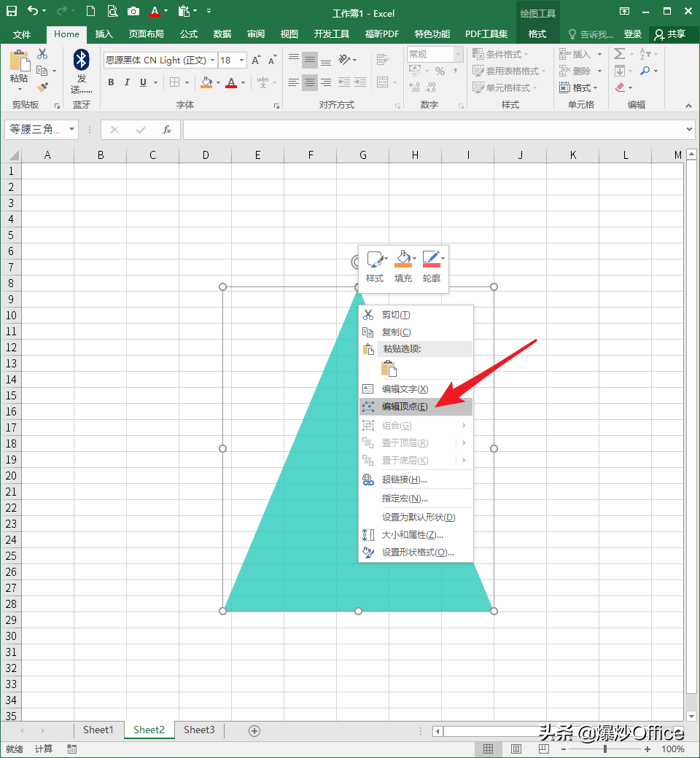Viewport: 700px width, 758px height.
Task: Open Format cells dropdown in Cells group
Action: (578, 87)
